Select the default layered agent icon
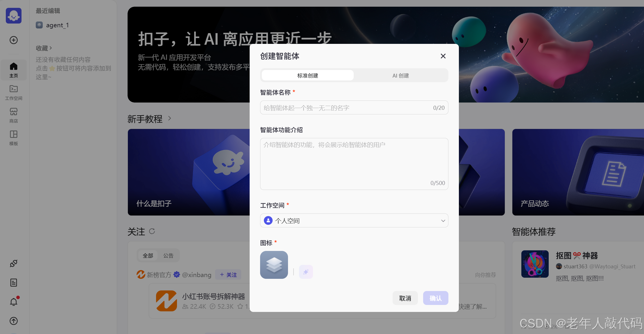Viewport: 644px width, 334px height. pos(274,265)
